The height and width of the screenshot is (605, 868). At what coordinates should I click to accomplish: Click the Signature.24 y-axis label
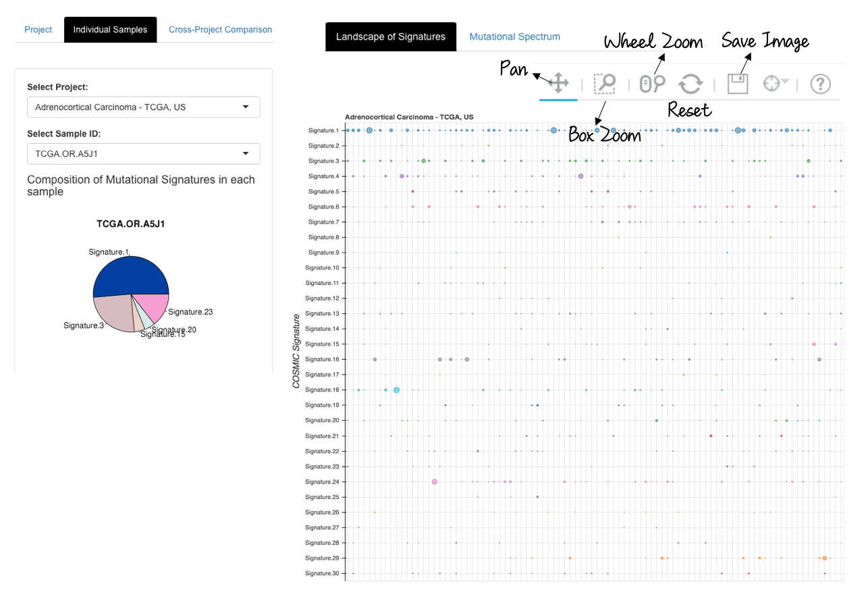pyautogui.click(x=321, y=481)
